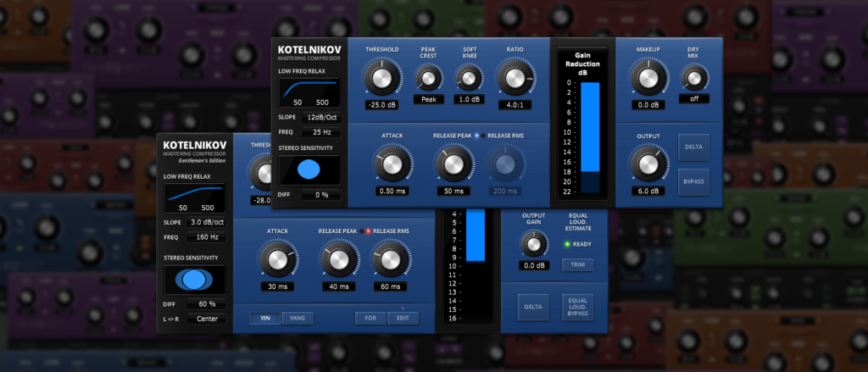Click the greyed 200 ms release value

pos(504,191)
